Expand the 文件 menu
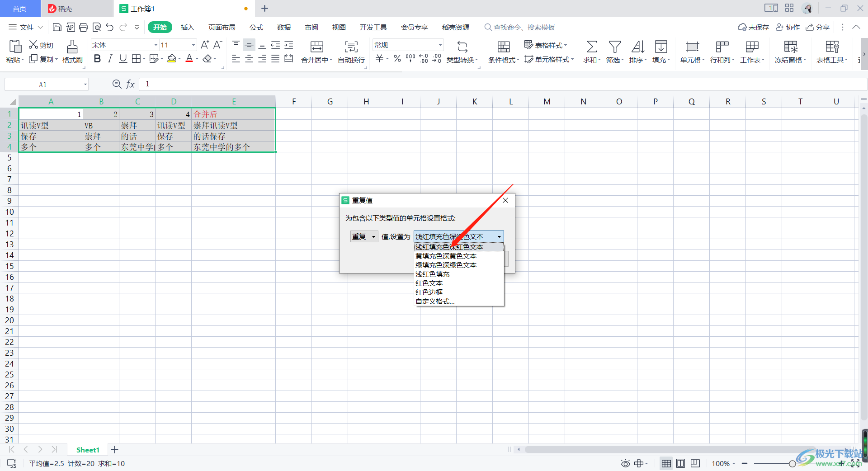The image size is (868, 471). coord(26,27)
